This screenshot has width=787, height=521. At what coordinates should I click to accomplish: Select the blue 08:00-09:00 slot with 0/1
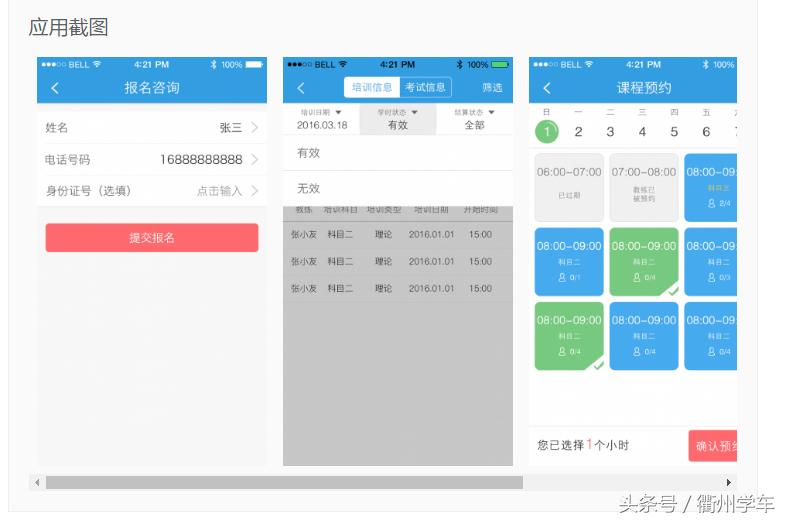(x=569, y=262)
